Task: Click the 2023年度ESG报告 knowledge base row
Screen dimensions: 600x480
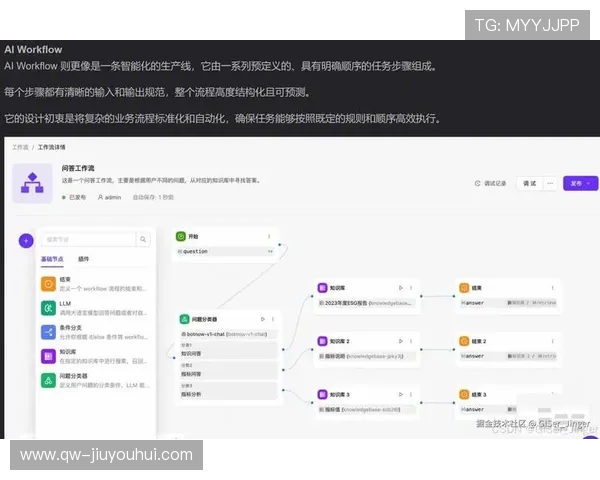Action: pos(367,303)
